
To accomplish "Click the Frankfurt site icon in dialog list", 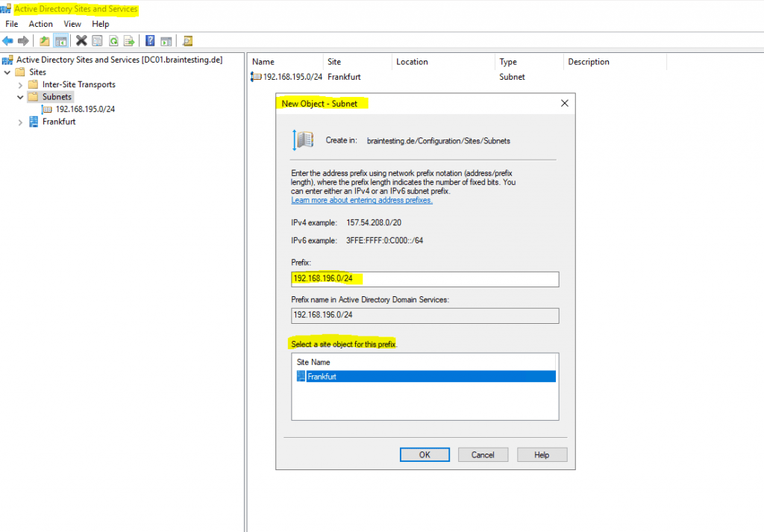I will point(301,376).
